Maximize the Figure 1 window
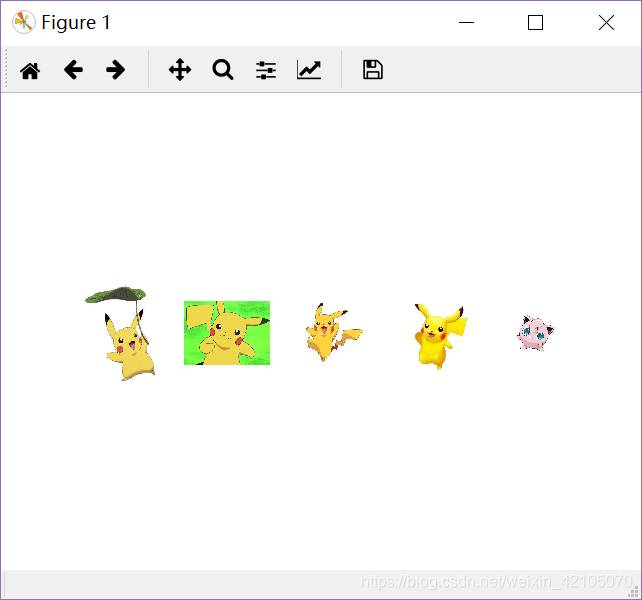Image resolution: width=642 pixels, height=600 pixels. click(x=536, y=23)
